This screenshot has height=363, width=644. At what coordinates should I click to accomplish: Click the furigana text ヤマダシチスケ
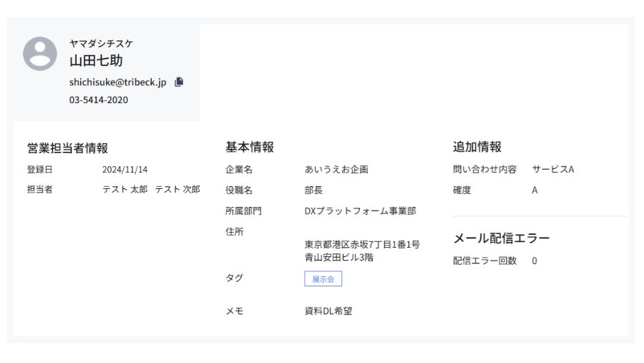click(x=101, y=44)
